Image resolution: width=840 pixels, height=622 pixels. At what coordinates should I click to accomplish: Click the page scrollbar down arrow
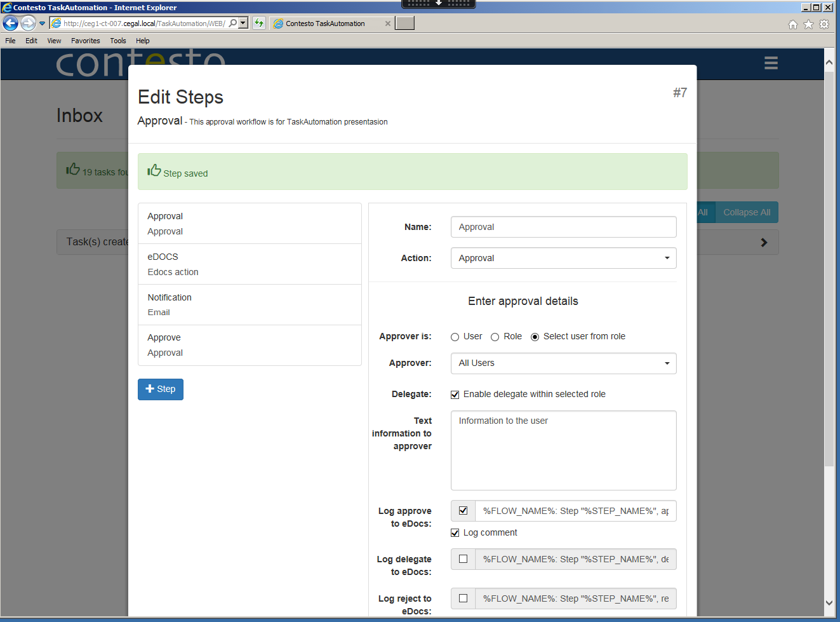829,603
